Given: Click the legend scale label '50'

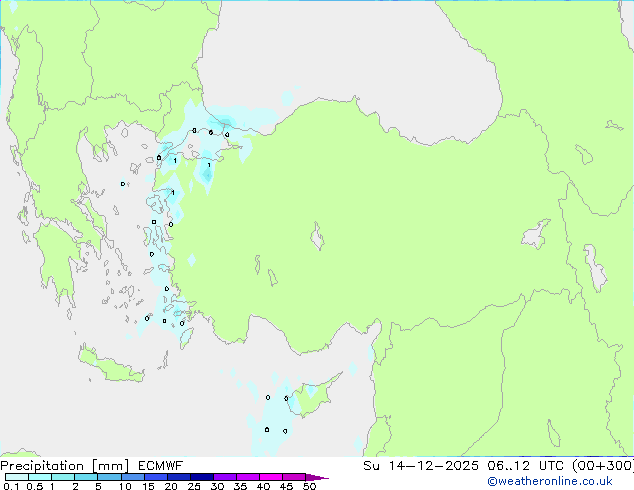Looking at the screenshot, I should point(309,486).
